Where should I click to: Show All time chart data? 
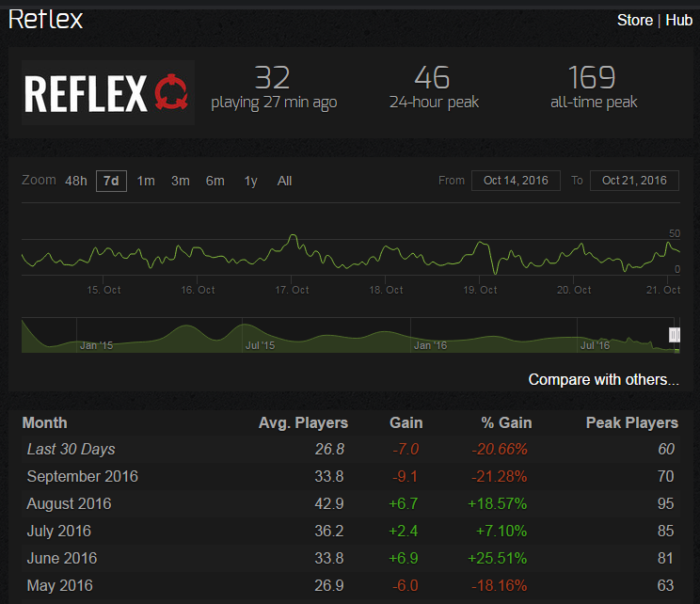284,181
